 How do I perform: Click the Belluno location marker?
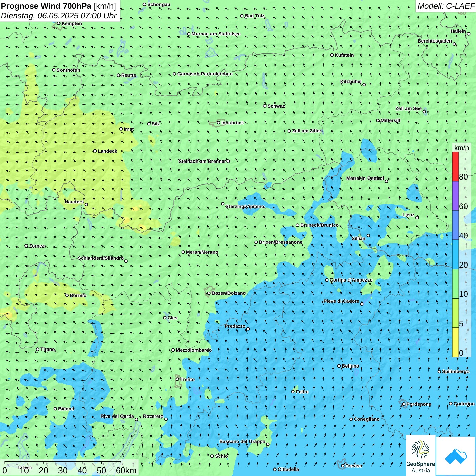click(x=339, y=366)
